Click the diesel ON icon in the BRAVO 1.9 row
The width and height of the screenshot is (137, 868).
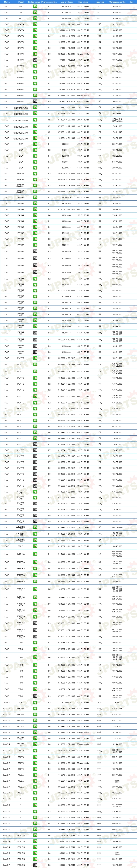35,101
